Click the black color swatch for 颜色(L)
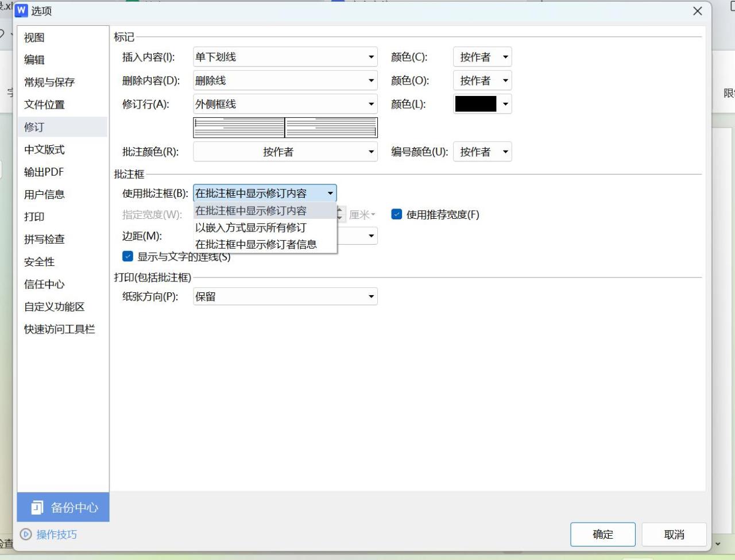 477,104
